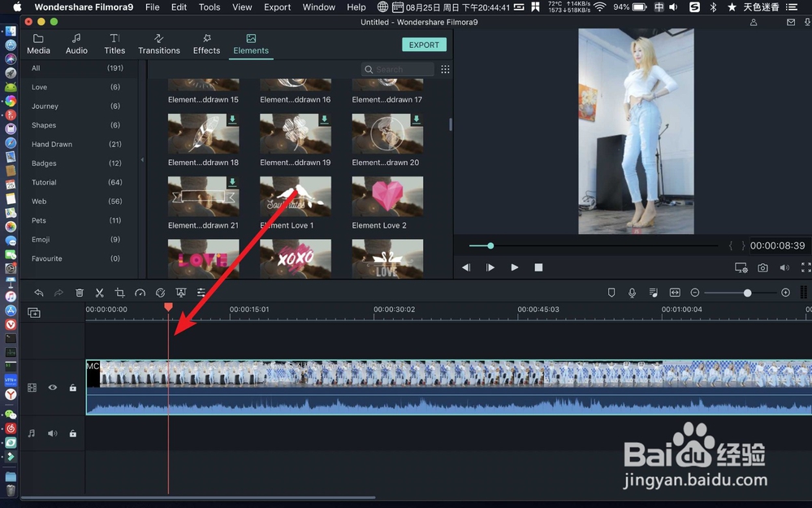Select the Emoji category
Screen dimensions: 812x508
pyautogui.click(x=41, y=240)
